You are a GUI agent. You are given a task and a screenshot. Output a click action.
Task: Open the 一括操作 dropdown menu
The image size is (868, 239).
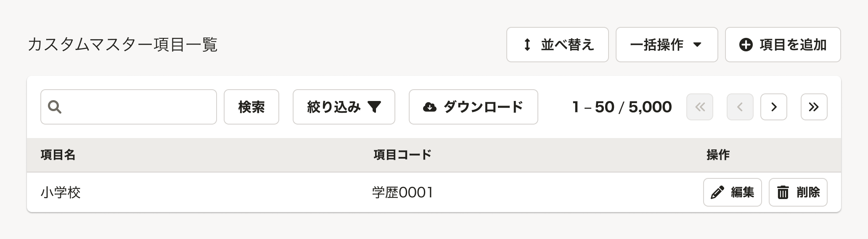pos(667,45)
